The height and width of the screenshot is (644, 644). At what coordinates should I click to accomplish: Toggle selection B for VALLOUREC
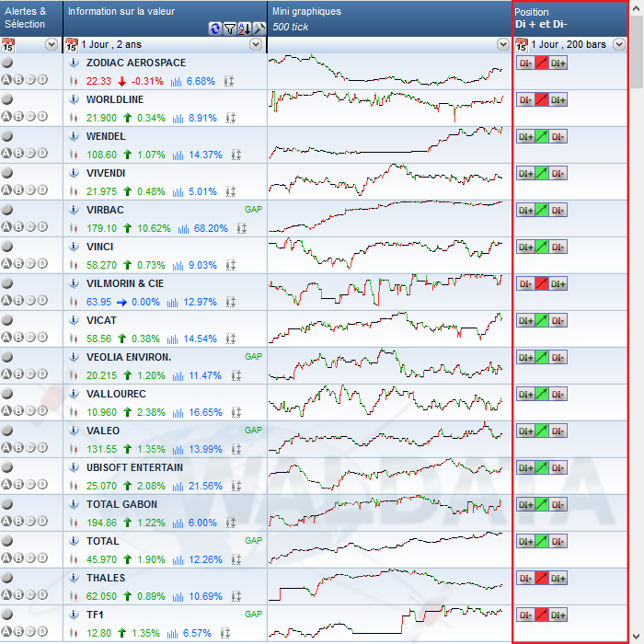pyautogui.click(x=18, y=410)
